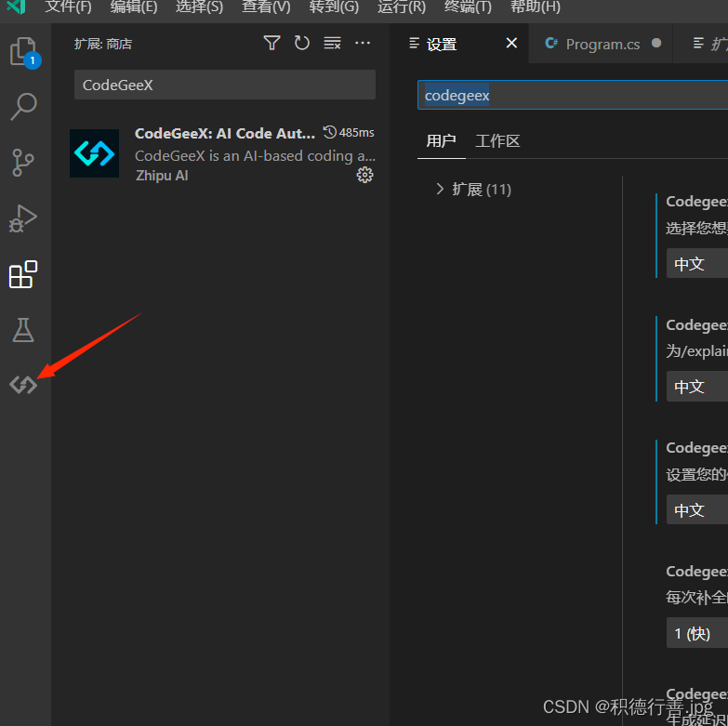Open the CodeGeeX sidebar icon
Viewport: 728px width, 726px height.
coord(23,385)
